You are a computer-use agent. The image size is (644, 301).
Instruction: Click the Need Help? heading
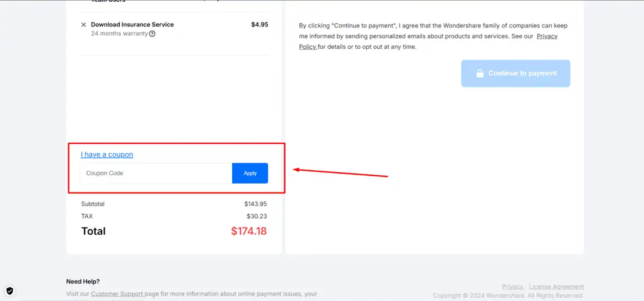click(x=83, y=281)
